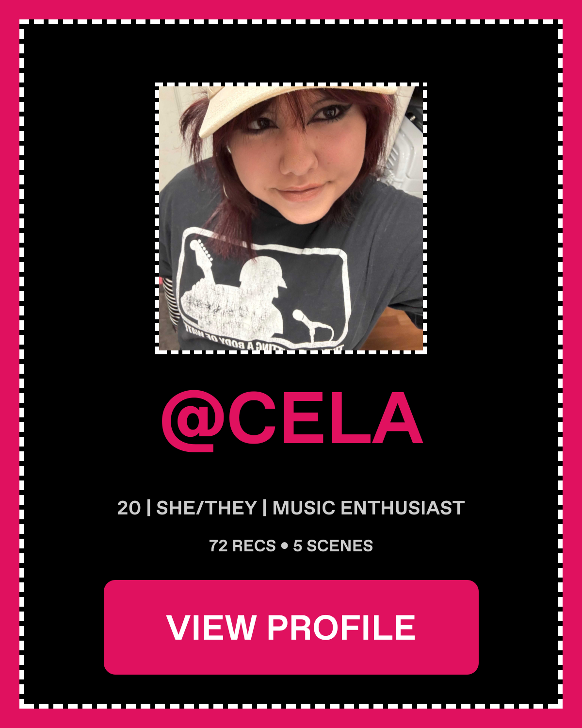Click the first divider bar after 20
Viewport: 582px width, 728px height.
pyautogui.click(x=148, y=508)
